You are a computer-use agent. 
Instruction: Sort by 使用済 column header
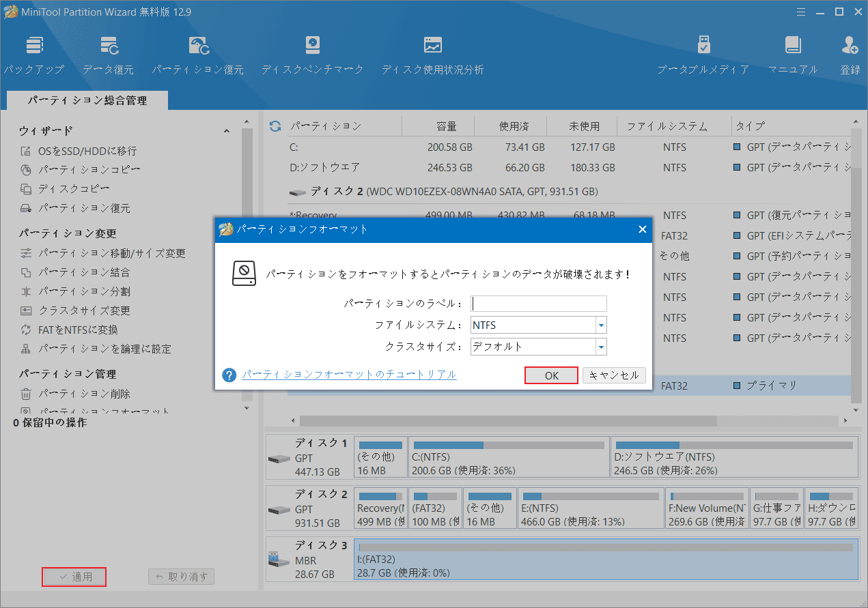click(x=514, y=126)
